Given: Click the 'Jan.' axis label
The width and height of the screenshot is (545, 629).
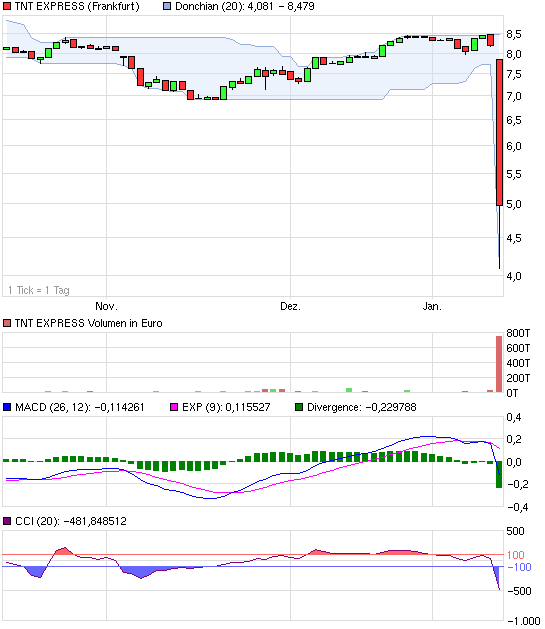Looking at the screenshot, I should pos(432,306).
